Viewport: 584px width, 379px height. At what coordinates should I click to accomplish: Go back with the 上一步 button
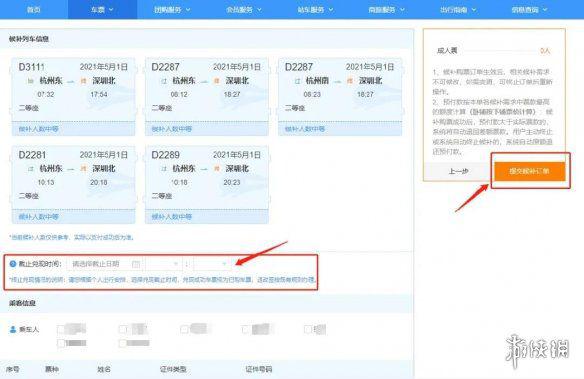(458, 171)
